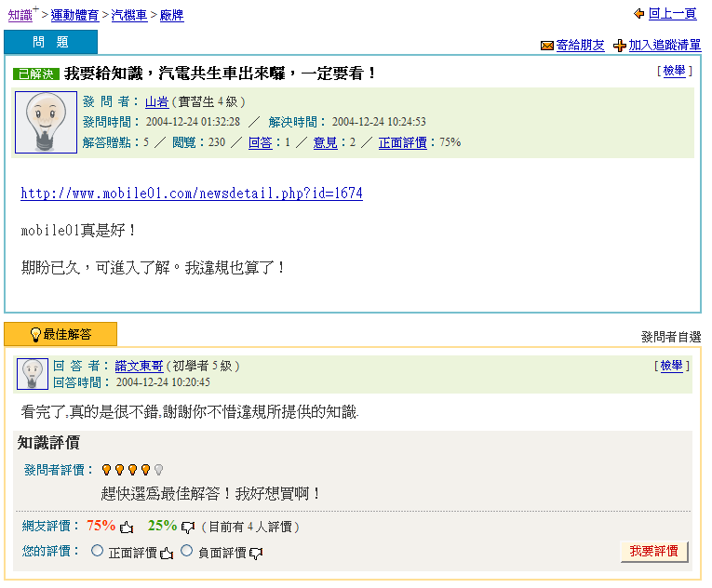Click thumbs-down icon beside 負面評價 radio
This screenshot has height=588, width=712.
[256, 553]
